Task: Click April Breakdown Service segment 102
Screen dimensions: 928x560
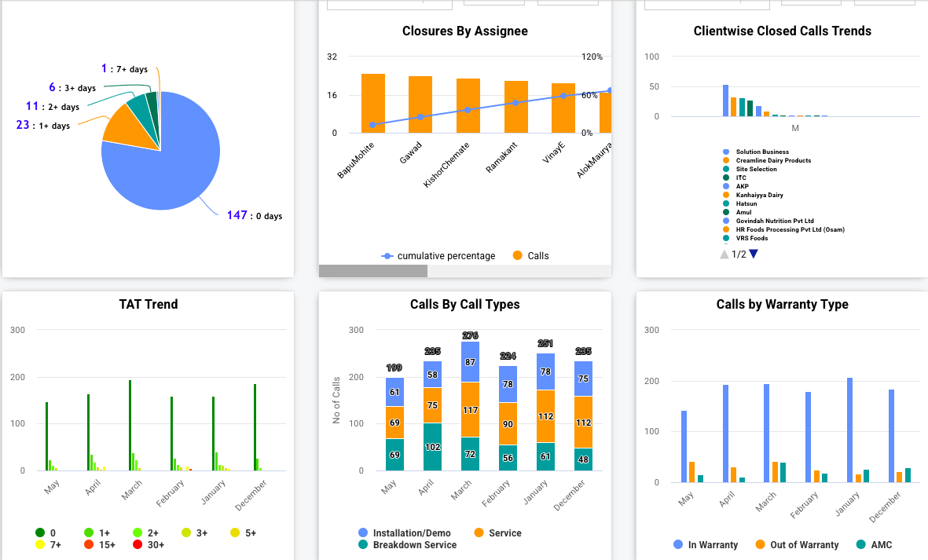Action: tap(433, 447)
